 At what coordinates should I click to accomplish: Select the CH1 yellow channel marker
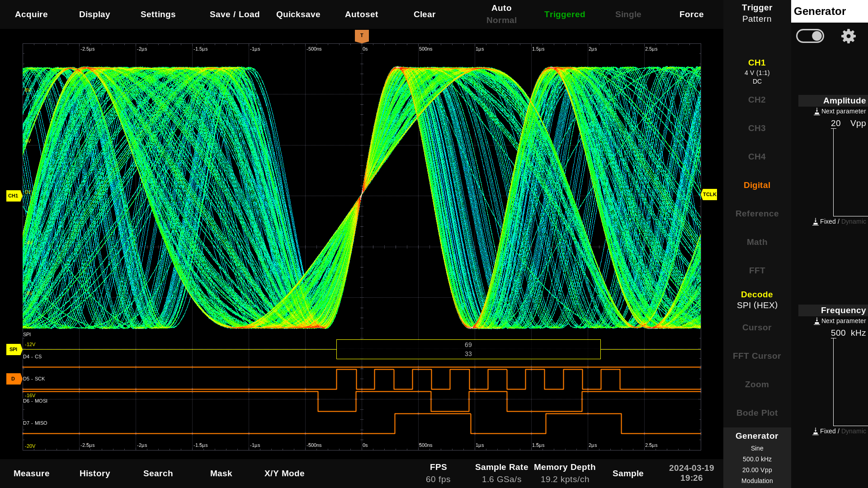(x=14, y=196)
